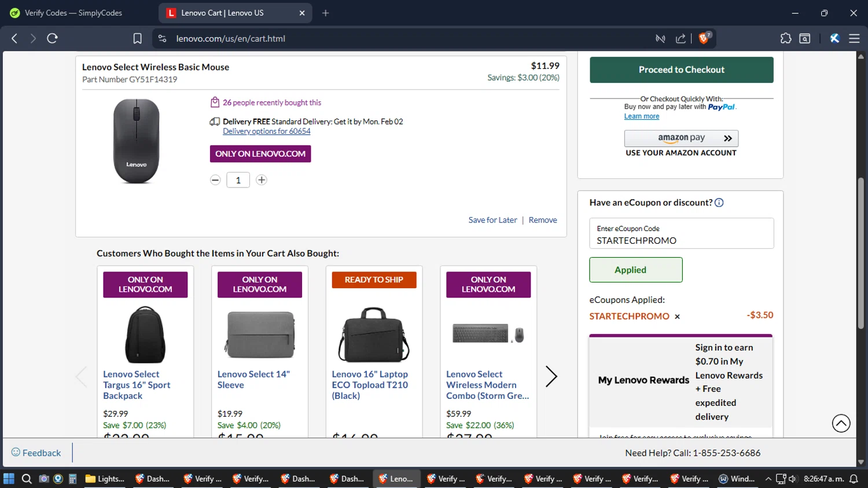
Task: Click the page vertical scrollbar
Action: (x=861, y=255)
